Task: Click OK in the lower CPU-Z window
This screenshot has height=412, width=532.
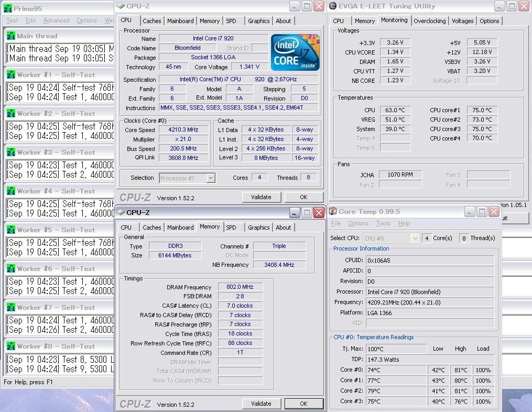Action: [x=303, y=404]
